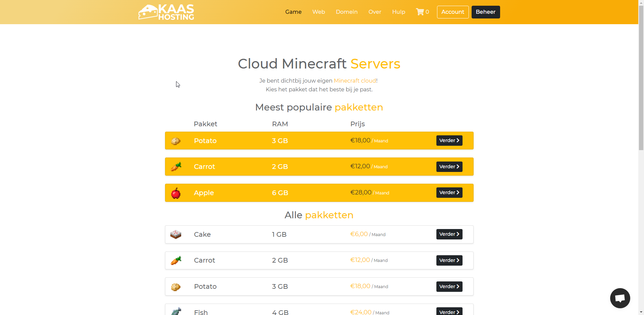644x315 pixels.
Task: Click the red apple package icon
Action: pos(176,193)
